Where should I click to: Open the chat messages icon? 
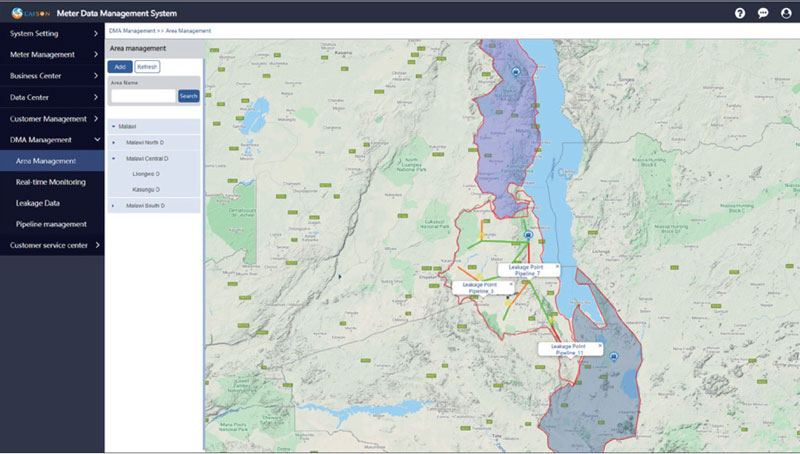tap(763, 13)
